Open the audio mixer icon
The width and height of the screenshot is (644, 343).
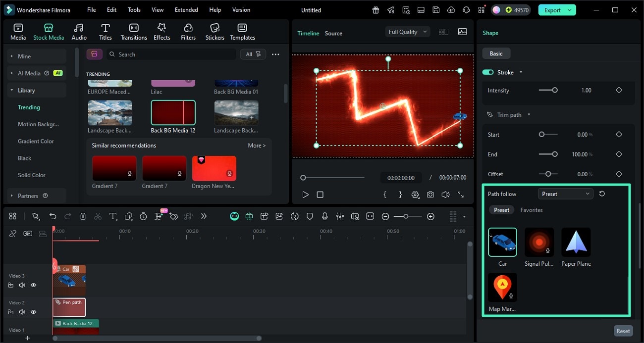point(340,216)
